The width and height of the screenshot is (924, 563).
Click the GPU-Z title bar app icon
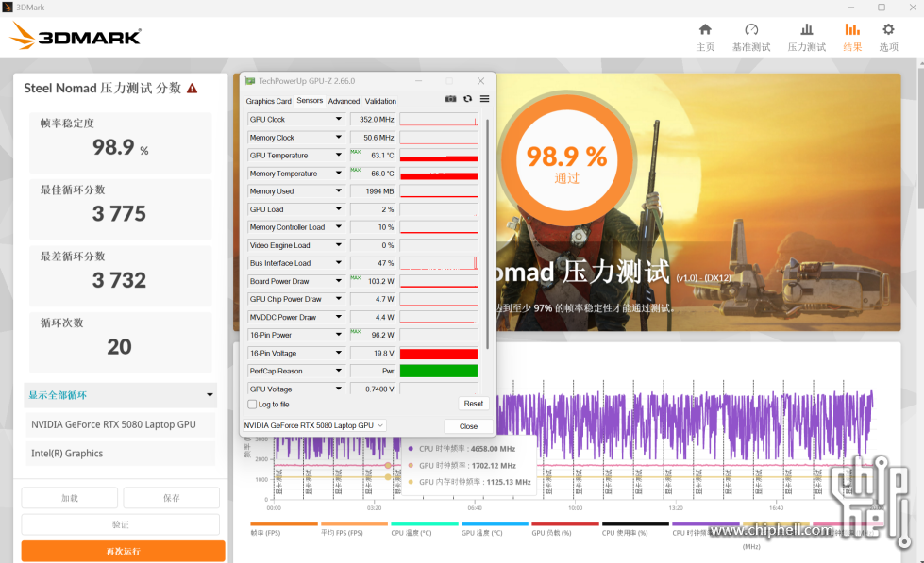(250, 81)
